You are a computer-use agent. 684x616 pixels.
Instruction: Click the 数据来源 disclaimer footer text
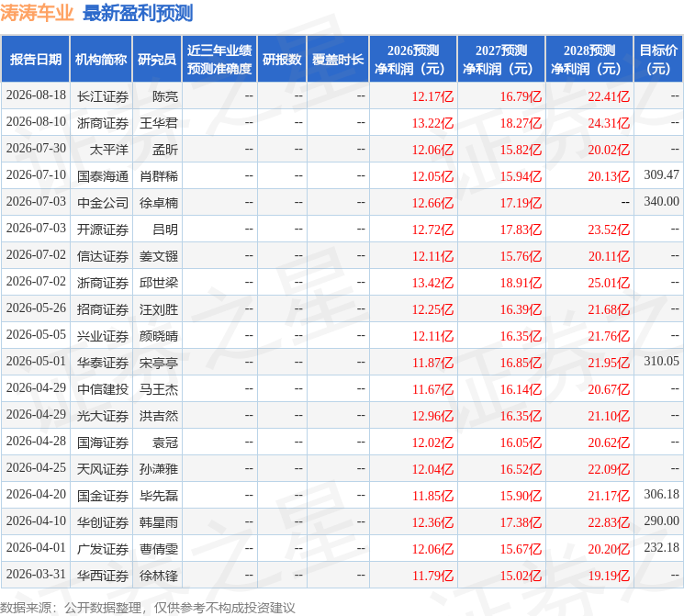[x=148, y=608]
